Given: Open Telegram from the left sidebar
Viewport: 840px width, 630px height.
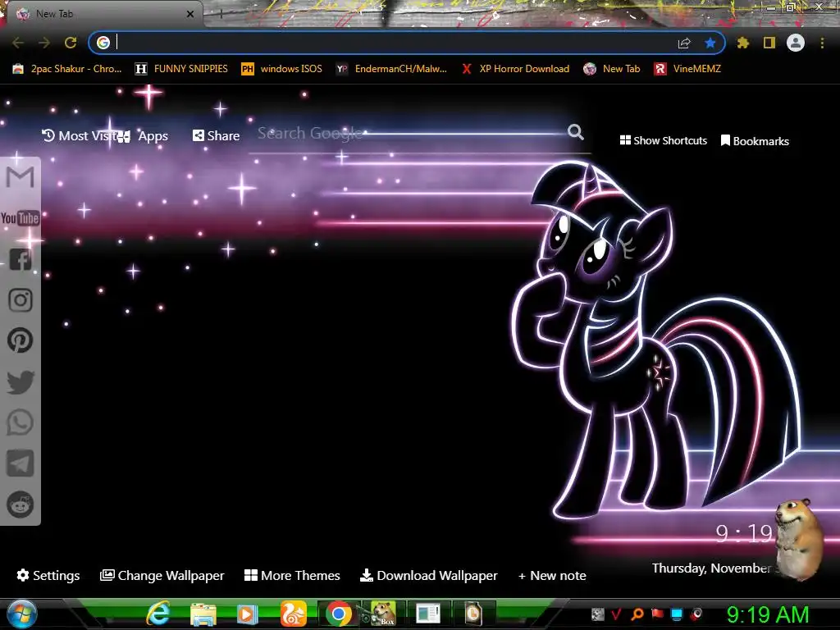Looking at the screenshot, I should (x=20, y=463).
